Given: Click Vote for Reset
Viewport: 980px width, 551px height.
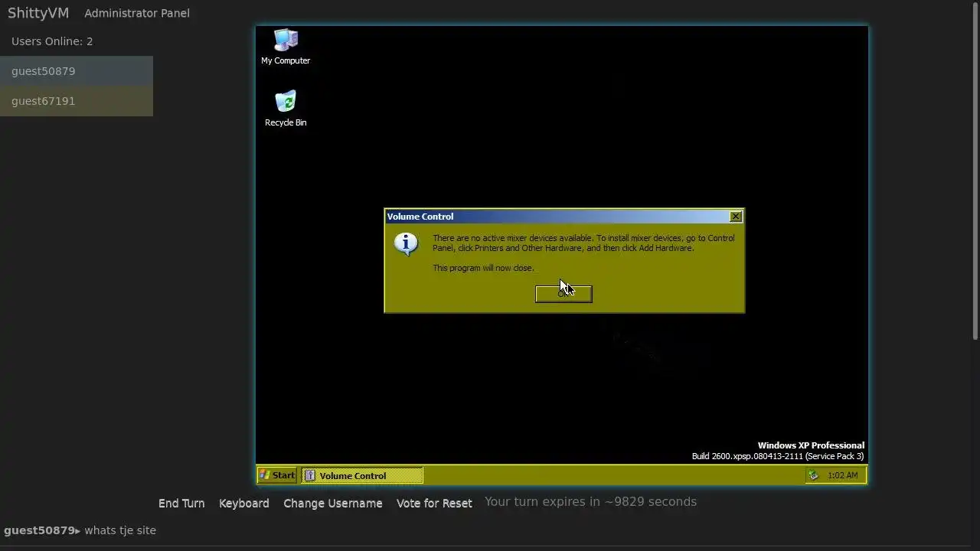Looking at the screenshot, I should pyautogui.click(x=434, y=503).
